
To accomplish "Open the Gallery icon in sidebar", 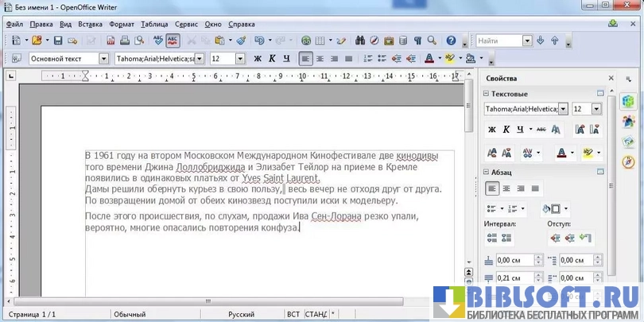I will [x=628, y=141].
